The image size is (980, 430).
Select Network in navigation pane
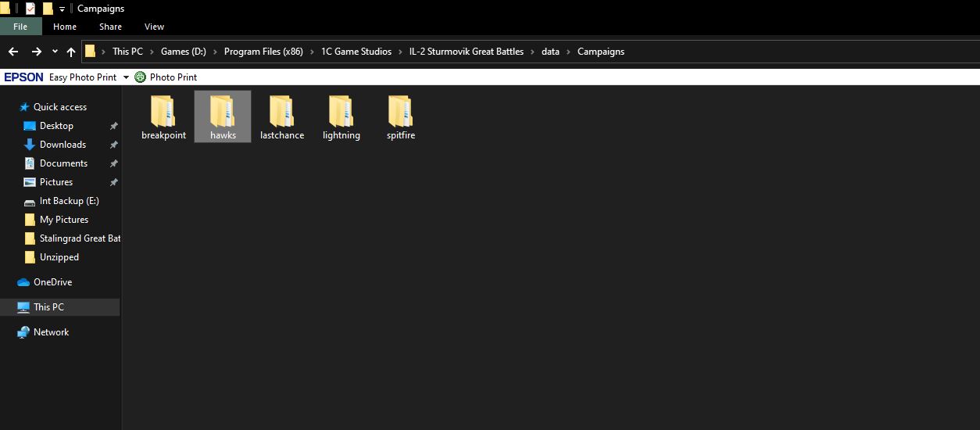[x=51, y=332]
